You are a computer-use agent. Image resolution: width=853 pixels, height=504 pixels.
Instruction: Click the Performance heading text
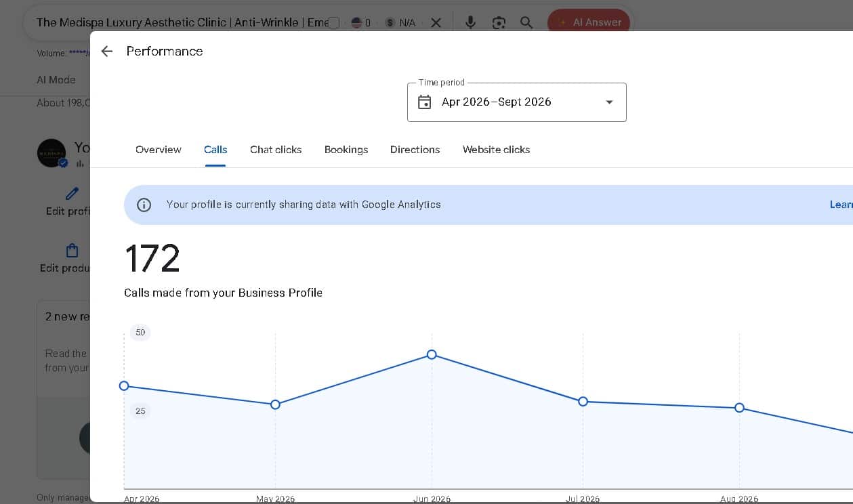point(165,51)
